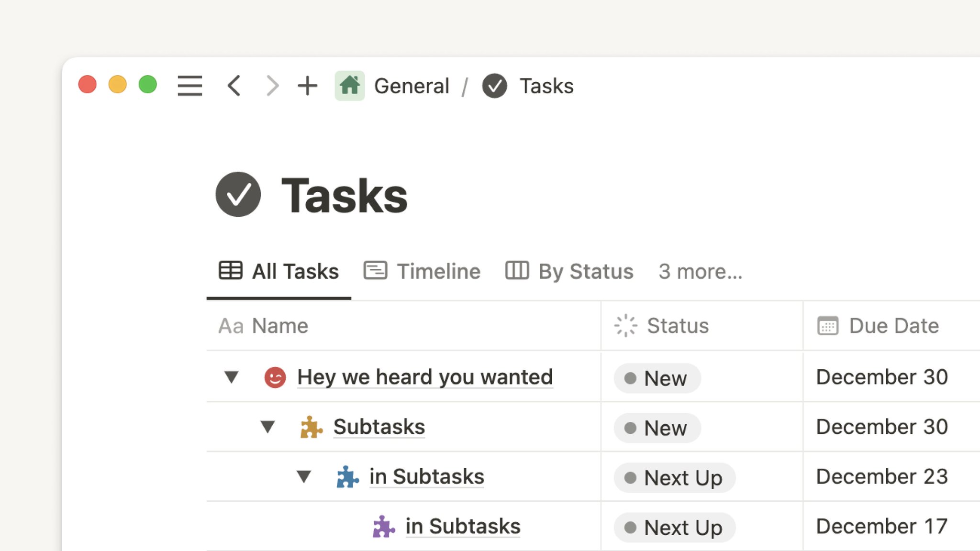Open the General breadcrumb link

(x=412, y=86)
